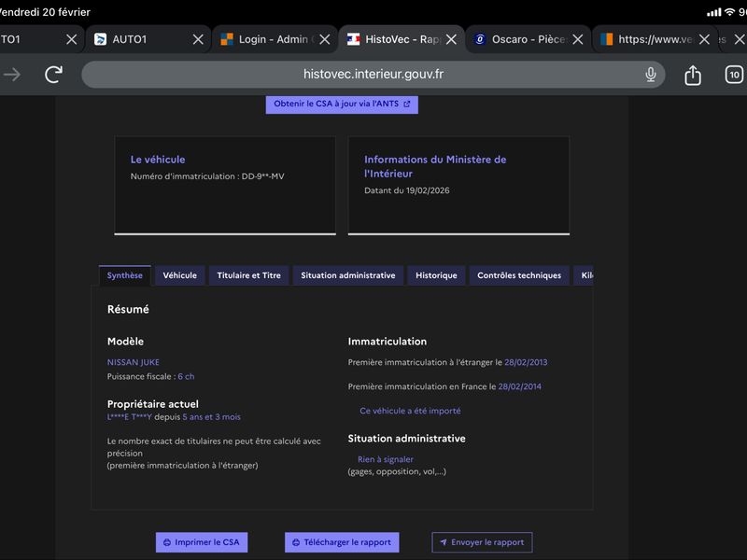The width and height of the screenshot is (747, 560).
Task: Go forward with the arrow icon
Action: [12, 75]
